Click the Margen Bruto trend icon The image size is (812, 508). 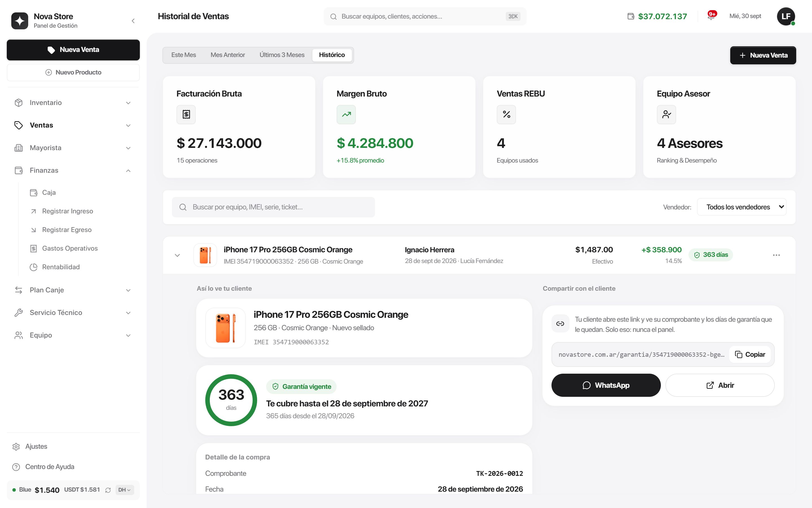tap(346, 115)
